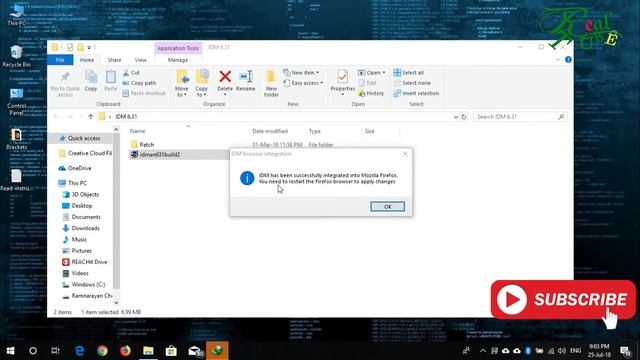Open the Copy to dropdown
640x360 pixels.
pyautogui.click(x=201, y=84)
